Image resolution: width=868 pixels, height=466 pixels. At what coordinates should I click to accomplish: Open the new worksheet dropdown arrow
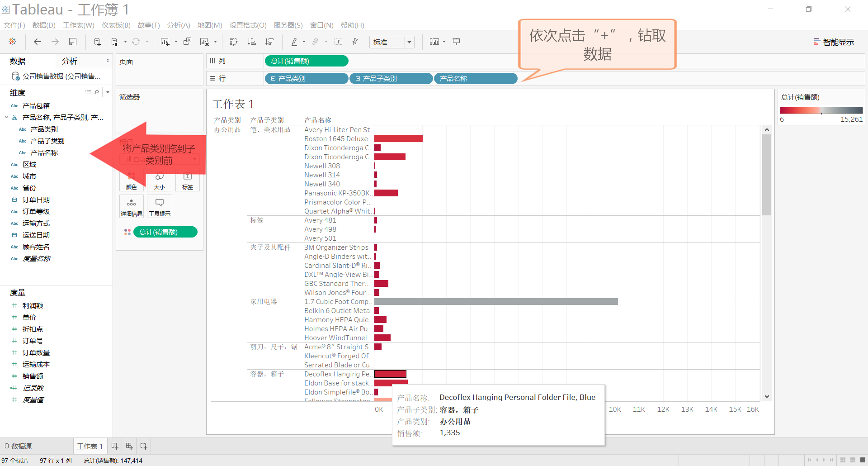click(x=176, y=42)
